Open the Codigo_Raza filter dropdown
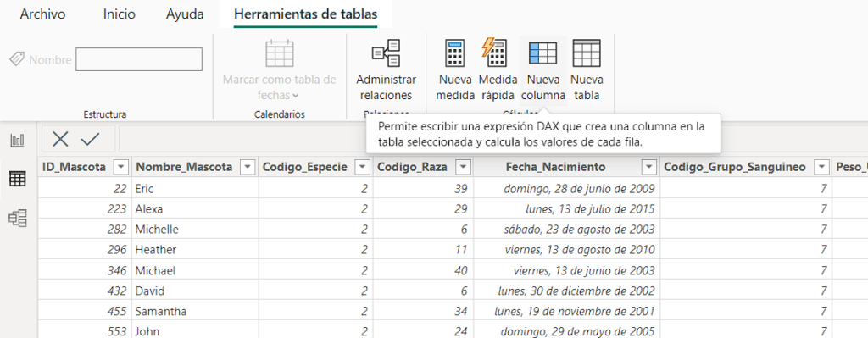868x338 pixels. tap(462, 167)
